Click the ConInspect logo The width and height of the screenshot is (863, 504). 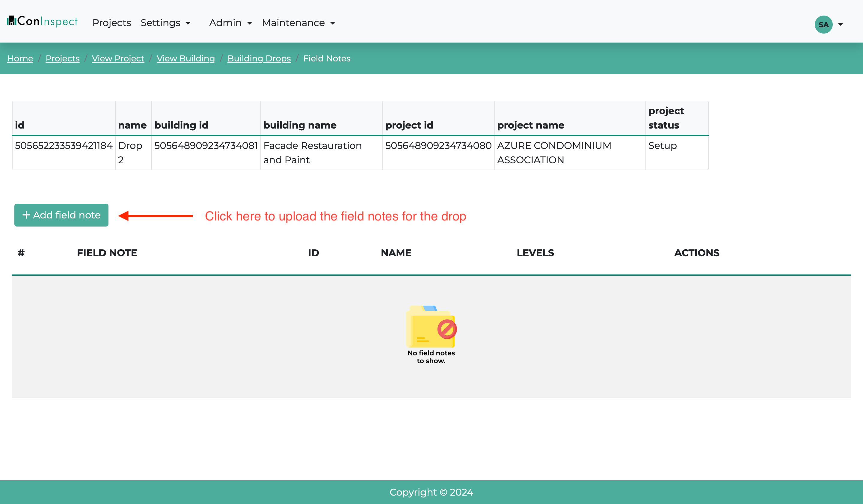(42, 21)
